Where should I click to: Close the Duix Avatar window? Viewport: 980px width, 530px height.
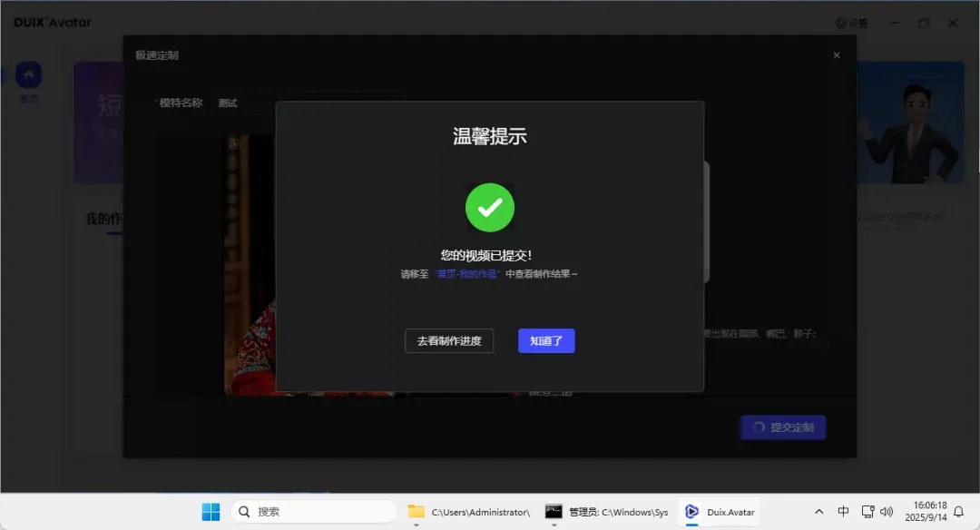point(953,23)
